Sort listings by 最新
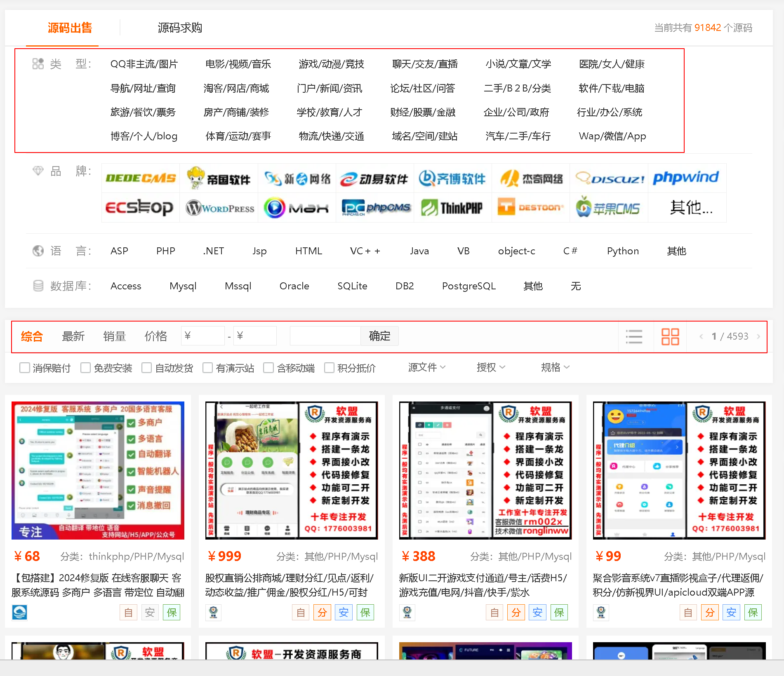The width and height of the screenshot is (784, 676). coord(73,336)
